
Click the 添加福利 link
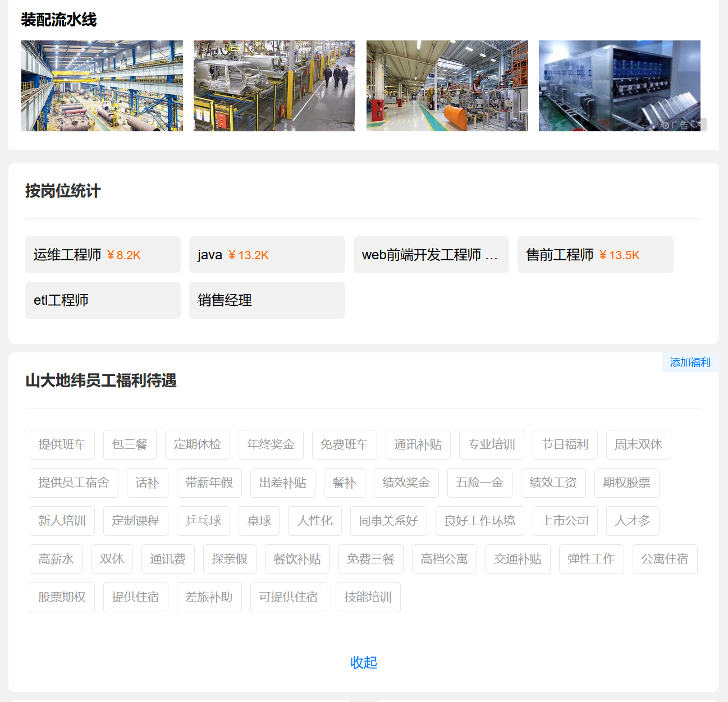(690, 363)
